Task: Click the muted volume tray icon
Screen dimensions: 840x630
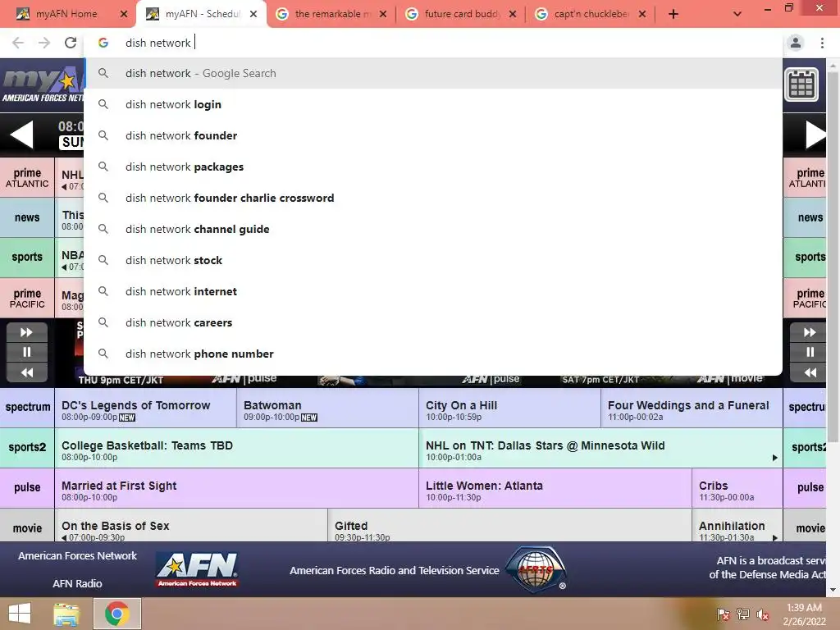Action: point(763,614)
